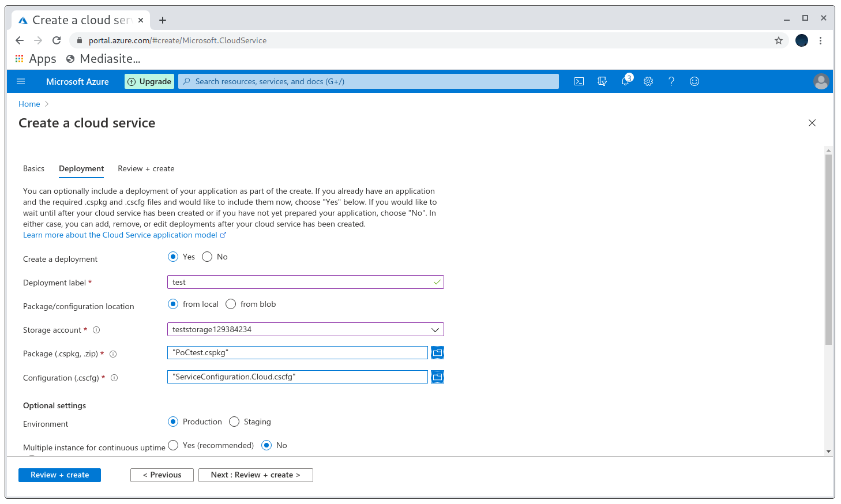Open Learn more about Cloud Service model link
Viewport: 841px width, 504px height.
point(125,235)
